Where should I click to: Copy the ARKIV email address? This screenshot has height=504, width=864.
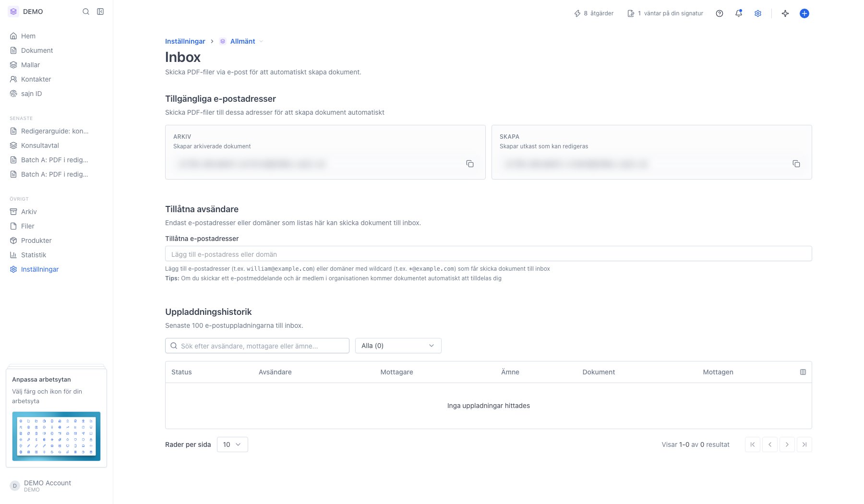(x=470, y=164)
